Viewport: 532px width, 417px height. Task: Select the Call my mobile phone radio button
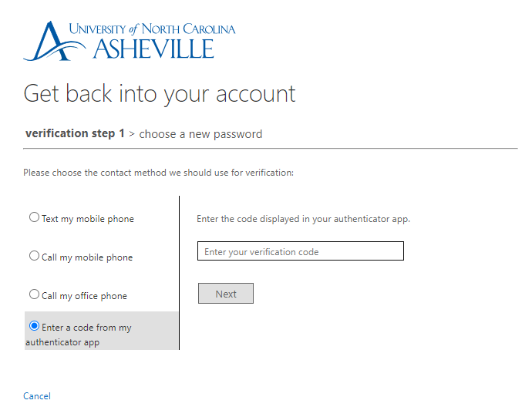point(34,256)
